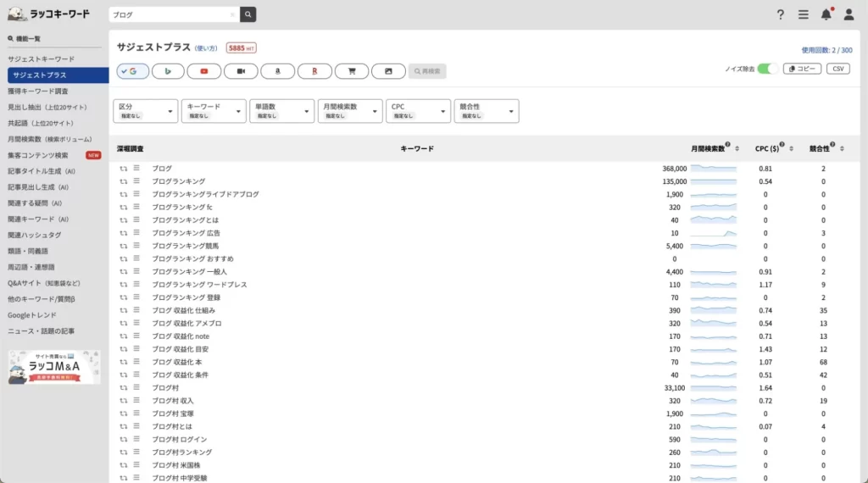
Task: Toggle the Google suggest source checkmark button
Action: (x=132, y=71)
